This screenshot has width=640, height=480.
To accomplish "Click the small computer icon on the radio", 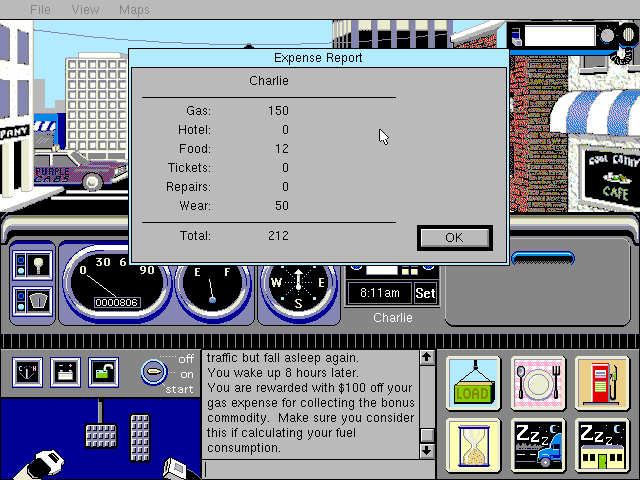I will [x=516, y=37].
